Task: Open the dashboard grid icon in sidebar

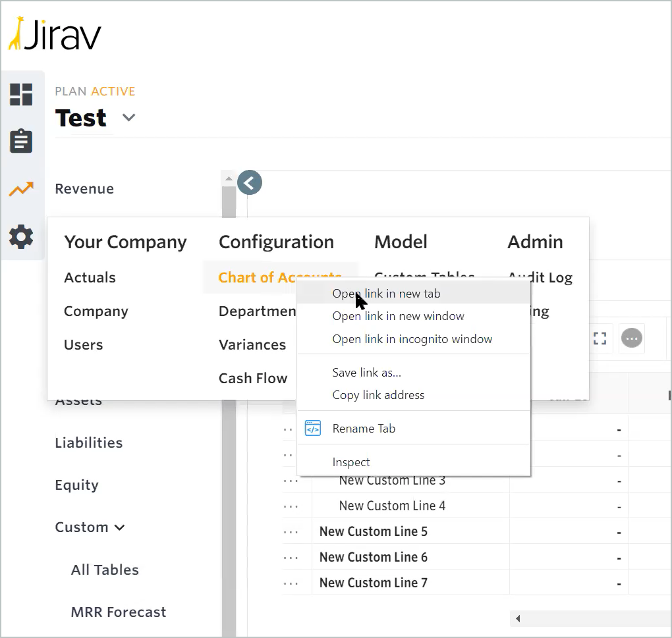Action: point(21,94)
